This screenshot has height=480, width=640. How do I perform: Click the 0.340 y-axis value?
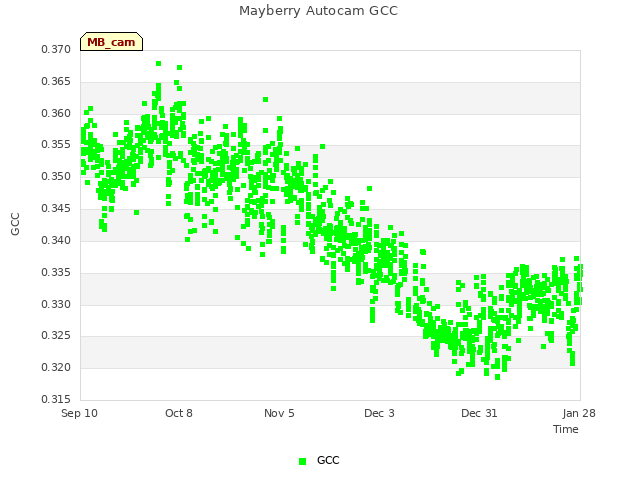tap(56, 240)
